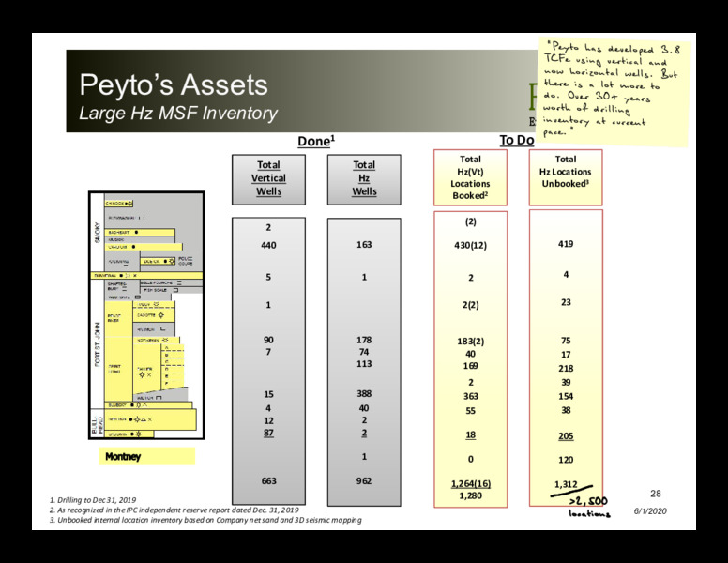Viewport: 728px width, 563px height.
Task: Click the "39" unbooked value
Action: click(566, 382)
